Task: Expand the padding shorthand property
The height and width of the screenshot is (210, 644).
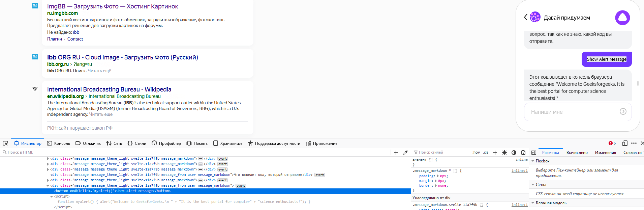Action: coord(438,176)
